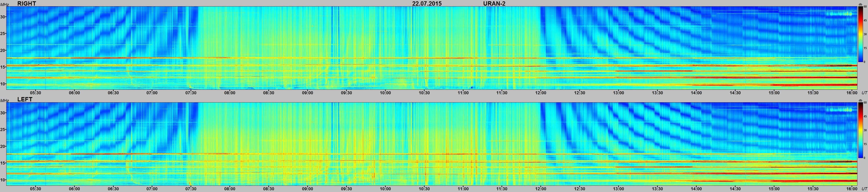Pick the 16:00 time marker under LEFT panel

pyautogui.click(x=852, y=189)
